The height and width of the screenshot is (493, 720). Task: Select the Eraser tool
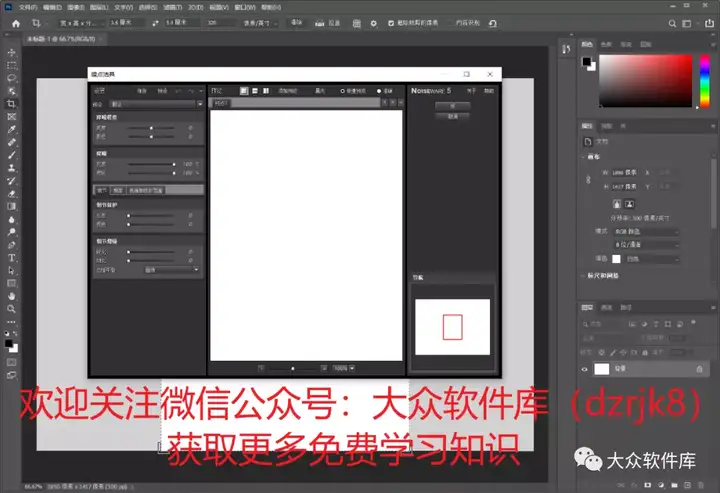(x=11, y=194)
